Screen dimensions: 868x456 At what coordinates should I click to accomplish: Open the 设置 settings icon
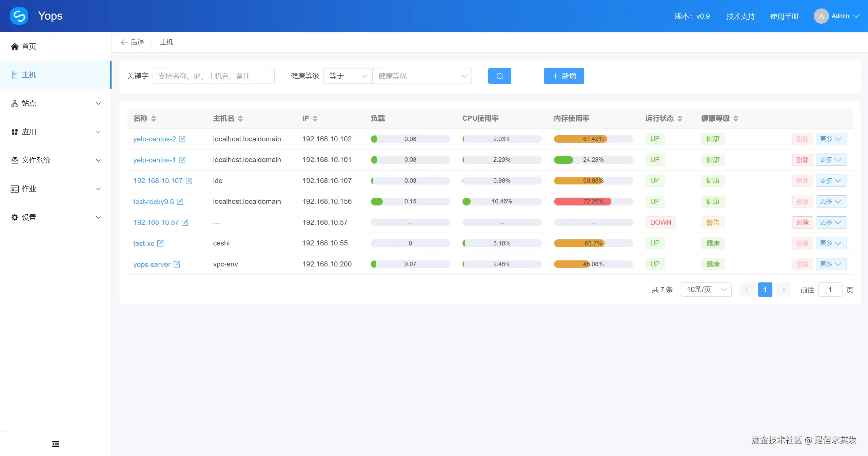14,217
